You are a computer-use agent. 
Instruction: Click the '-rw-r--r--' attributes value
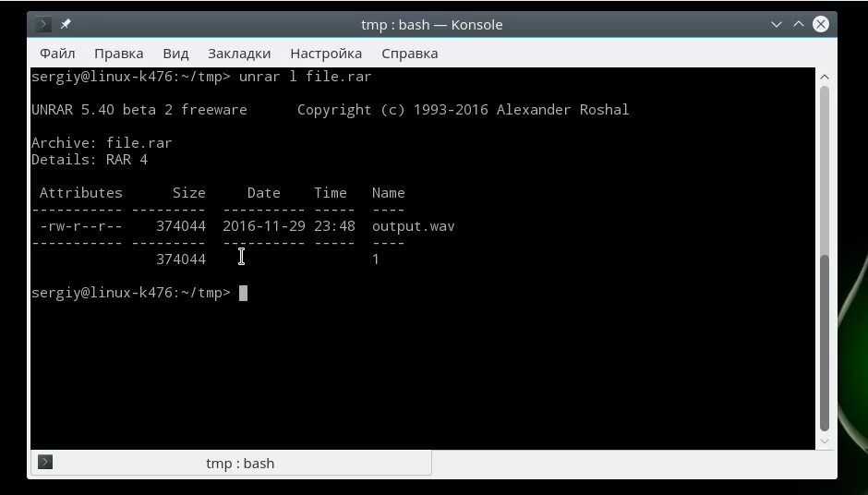click(x=81, y=226)
